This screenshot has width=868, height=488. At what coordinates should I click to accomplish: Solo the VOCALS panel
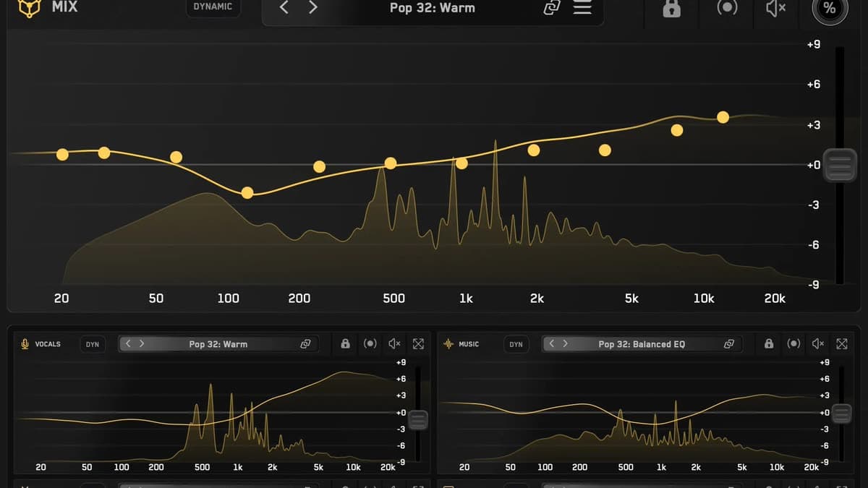pyautogui.click(x=370, y=344)
